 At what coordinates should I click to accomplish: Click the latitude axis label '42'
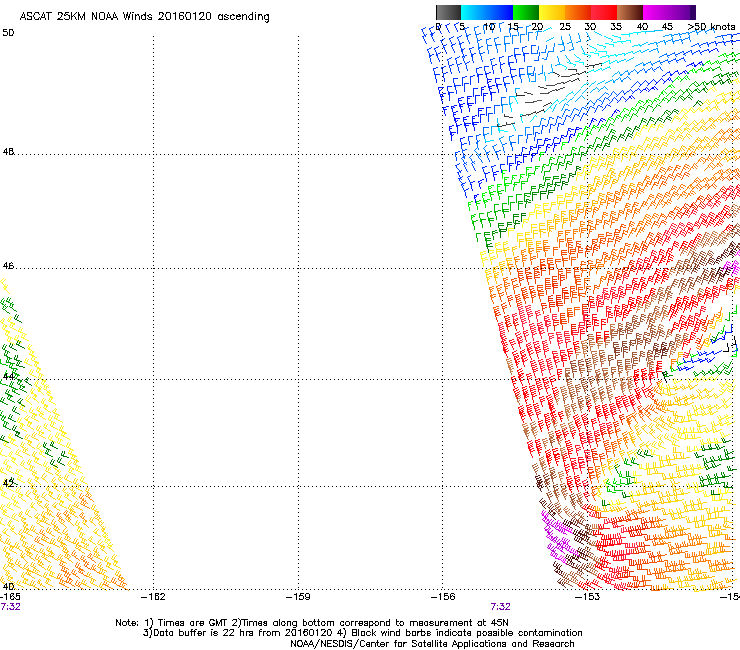[x=8, y=483]
